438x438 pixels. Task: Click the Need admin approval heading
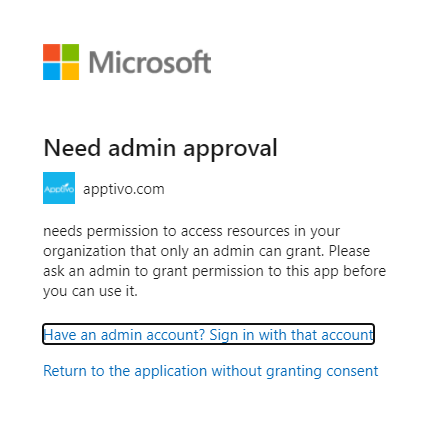160,148
